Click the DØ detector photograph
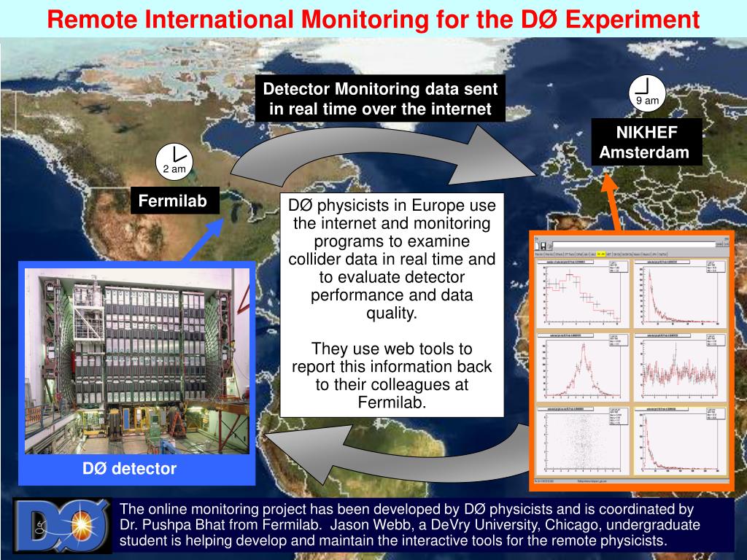Screen dimensions: 747x560 pos(137,361)
